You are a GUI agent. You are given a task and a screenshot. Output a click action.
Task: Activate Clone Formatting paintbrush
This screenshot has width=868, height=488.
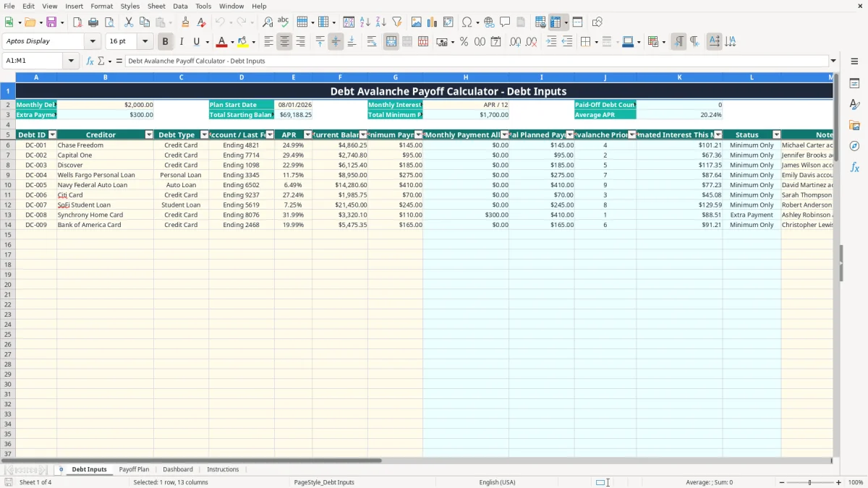click(185, 22)
